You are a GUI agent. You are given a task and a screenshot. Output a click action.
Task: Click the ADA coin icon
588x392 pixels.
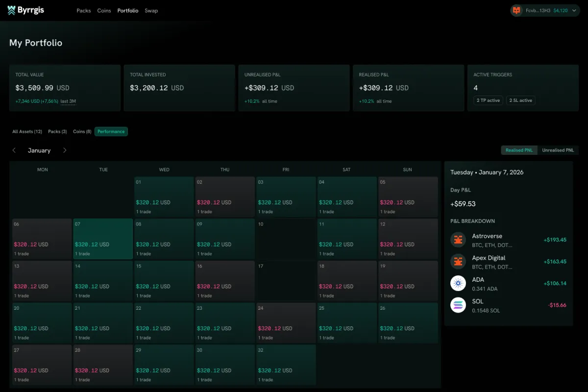coord(458,283)
